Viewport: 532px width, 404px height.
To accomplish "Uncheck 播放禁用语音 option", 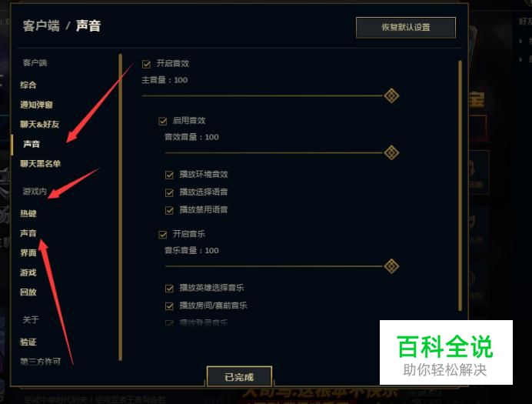I will coord(169,210).
